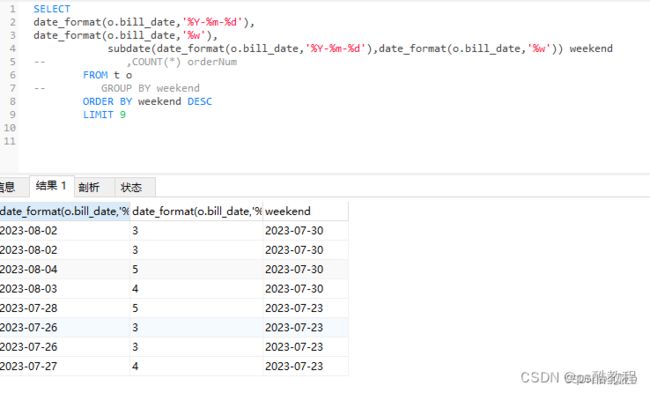Screen dimensions: 650x393
Task: Place cursor on ORDER BY weekend DESC line
Action: [147, 102]
